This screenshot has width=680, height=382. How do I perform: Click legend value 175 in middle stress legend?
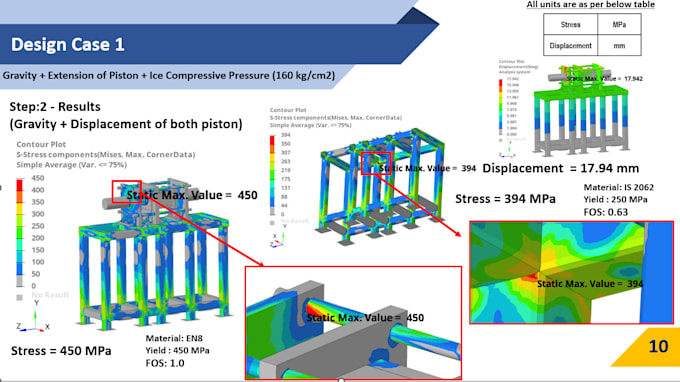(x=285, y=179)
